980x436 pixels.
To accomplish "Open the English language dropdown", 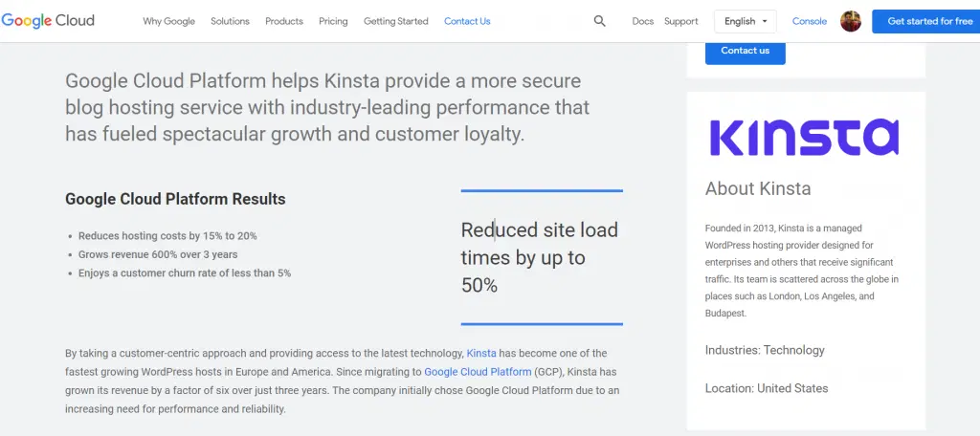I will click(745, 21).
